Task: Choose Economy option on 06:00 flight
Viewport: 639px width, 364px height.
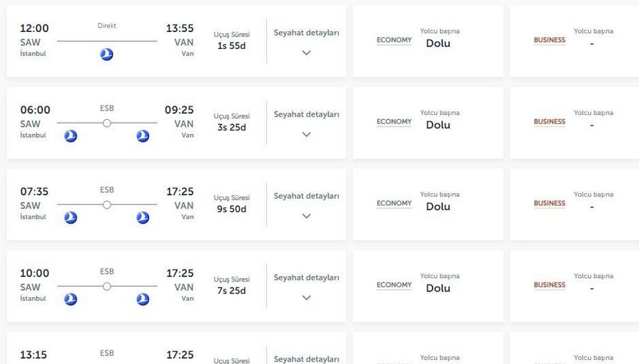Action: click(428, 123)
